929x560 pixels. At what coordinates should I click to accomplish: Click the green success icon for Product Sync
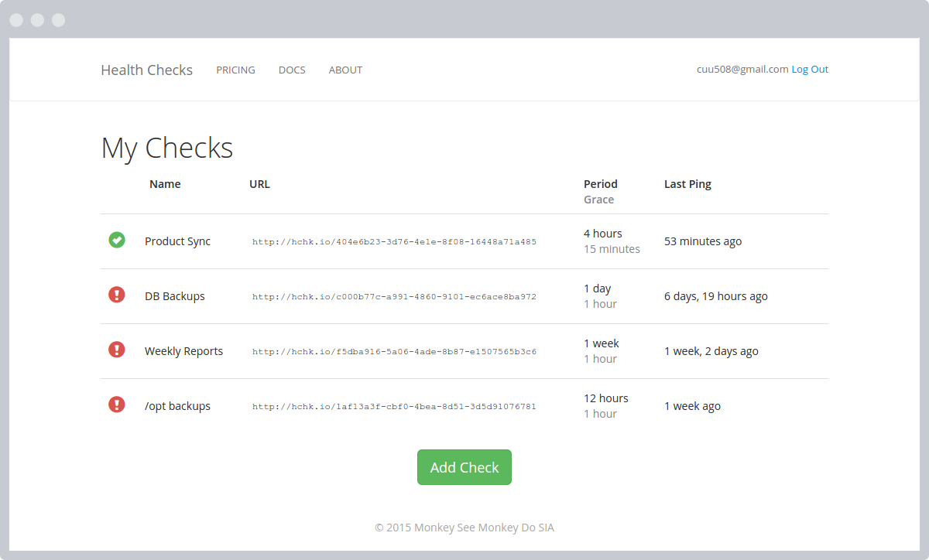[117, 241]
